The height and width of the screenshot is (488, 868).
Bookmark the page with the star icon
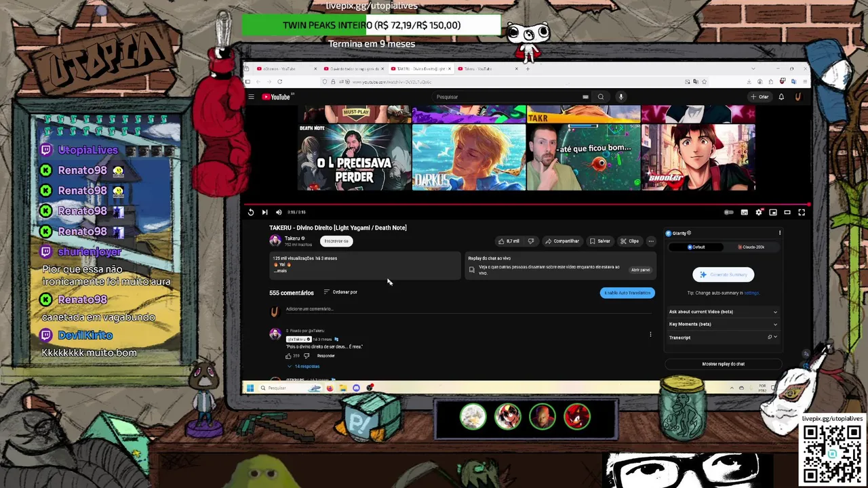(705, 81)
